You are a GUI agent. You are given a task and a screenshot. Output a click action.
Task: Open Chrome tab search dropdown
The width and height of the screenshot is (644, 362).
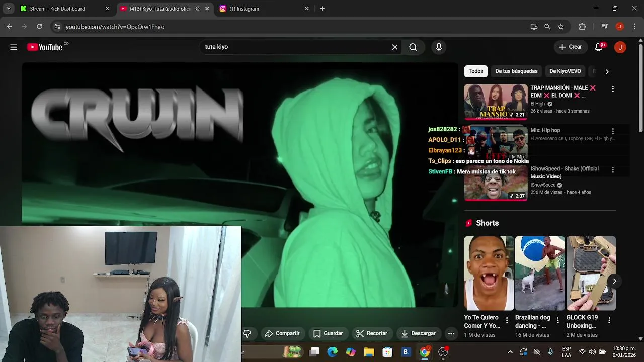[x=9, y=9]
